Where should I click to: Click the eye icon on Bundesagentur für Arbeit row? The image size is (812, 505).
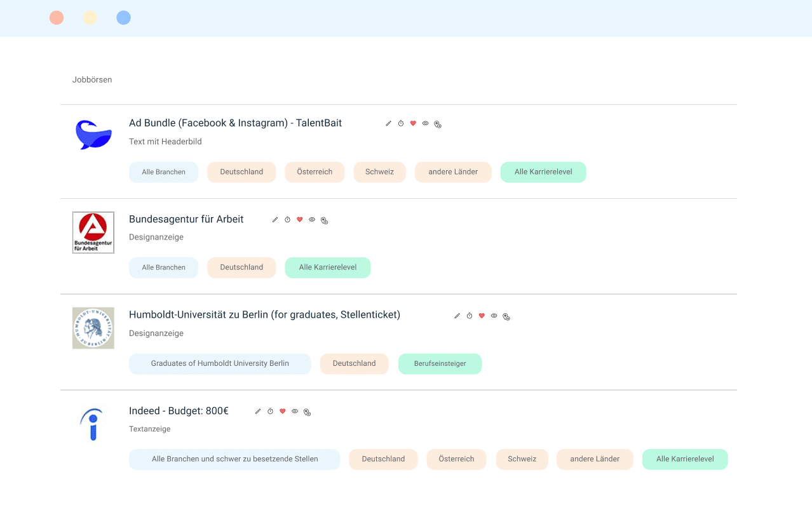click(x=312, y=219)
